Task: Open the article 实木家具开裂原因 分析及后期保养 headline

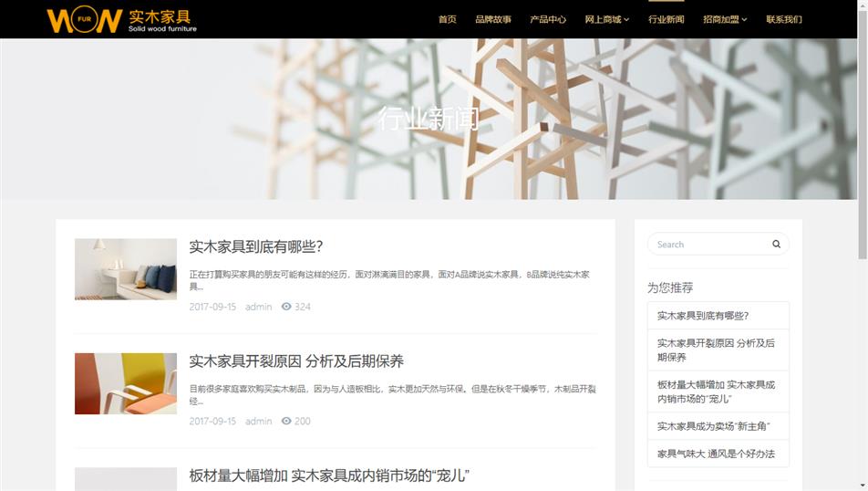Action: click(296, 361)
